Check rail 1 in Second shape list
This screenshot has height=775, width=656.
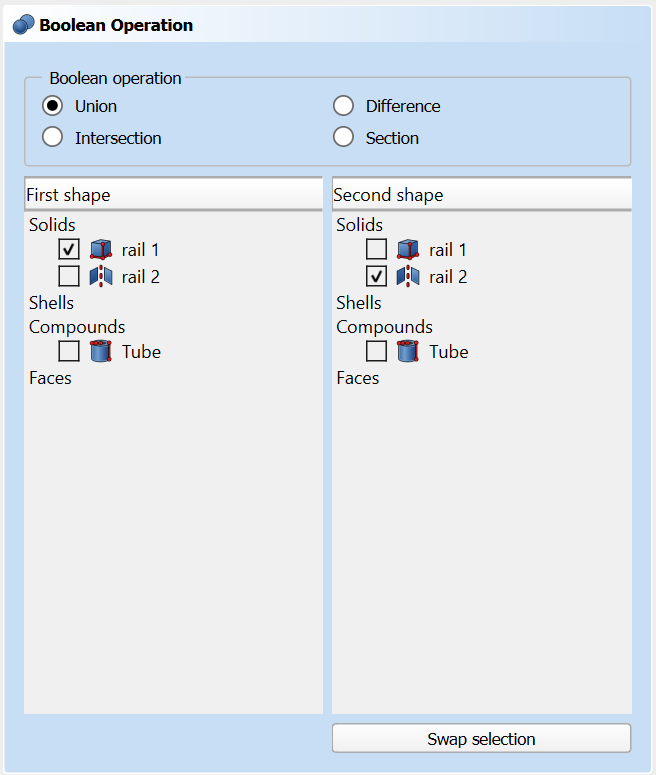[376, 250]
